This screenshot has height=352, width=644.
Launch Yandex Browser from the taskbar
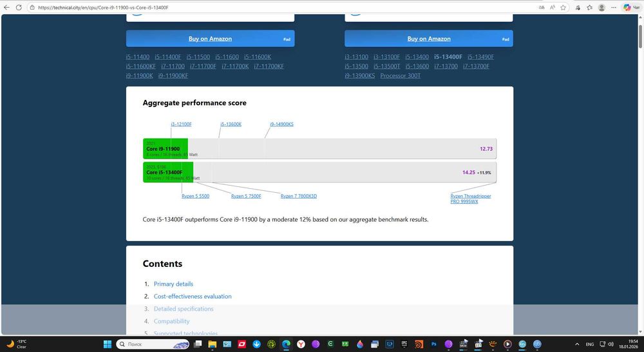[x=301, y=344]
